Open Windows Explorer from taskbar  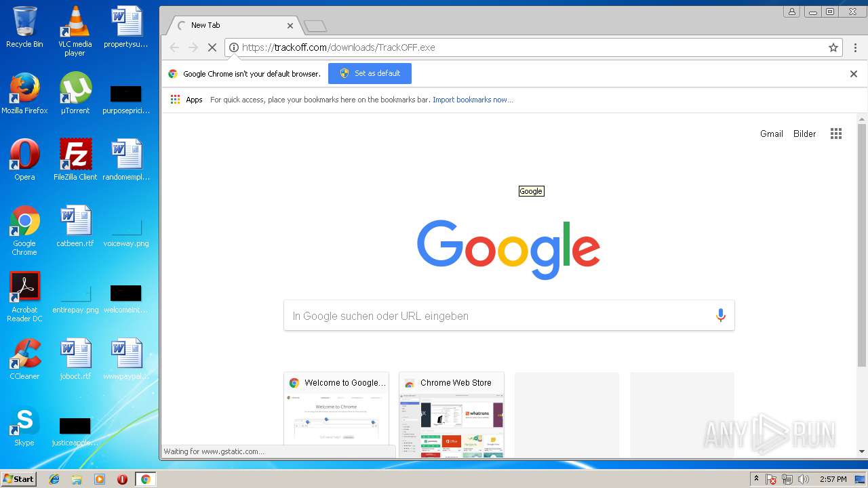77,479
